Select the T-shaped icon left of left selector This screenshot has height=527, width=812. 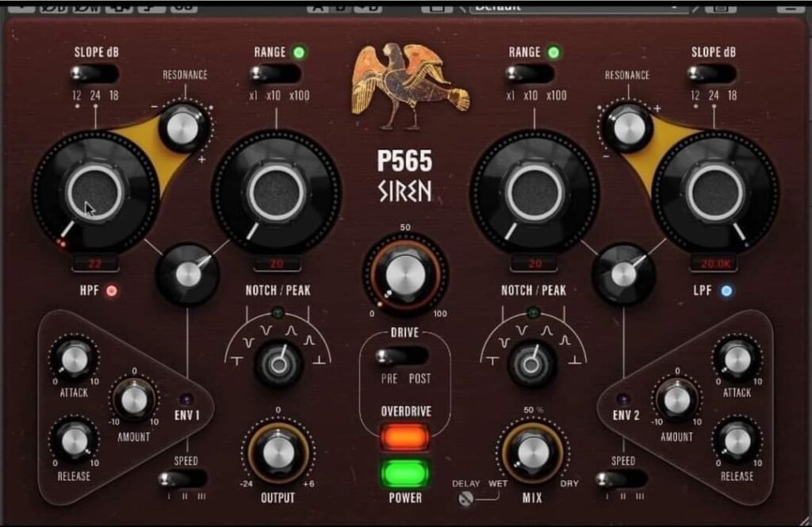(x=237, y=361)
